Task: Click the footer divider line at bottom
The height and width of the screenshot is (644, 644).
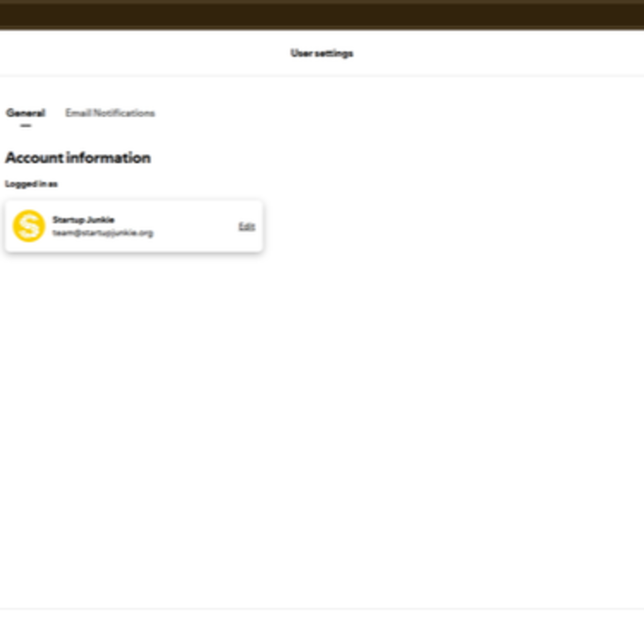Action: 322,609
